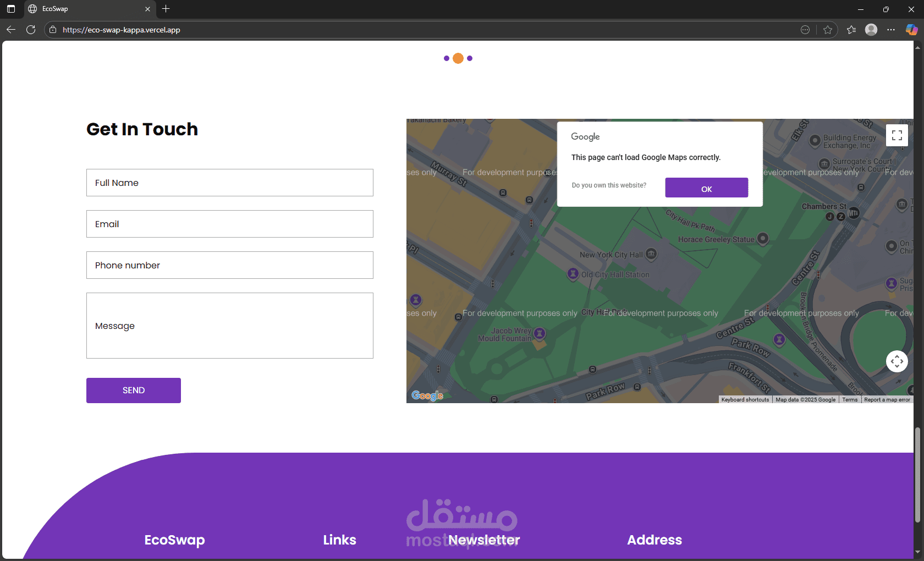Reload the EcoSwap page
Image resolution: width=924 pixels, height=561 pixels.
pyautogui.click(x=31, y=30)
